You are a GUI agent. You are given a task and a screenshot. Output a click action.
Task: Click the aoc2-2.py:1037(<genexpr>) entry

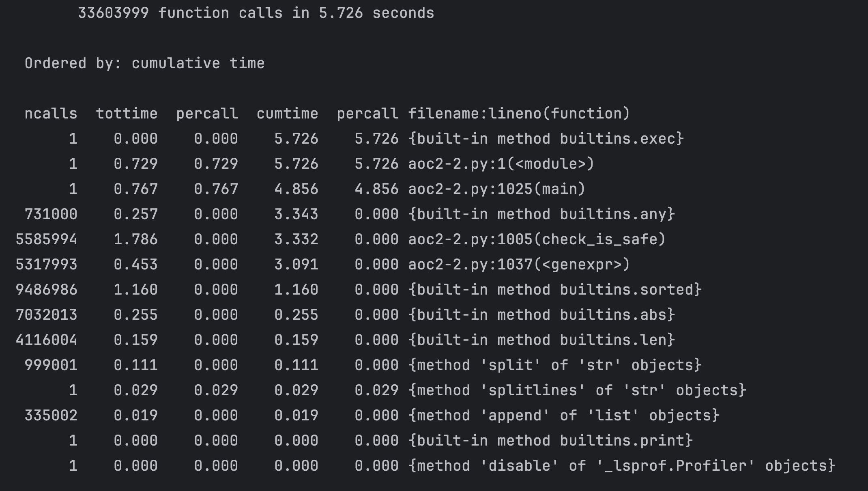[519, 265]
